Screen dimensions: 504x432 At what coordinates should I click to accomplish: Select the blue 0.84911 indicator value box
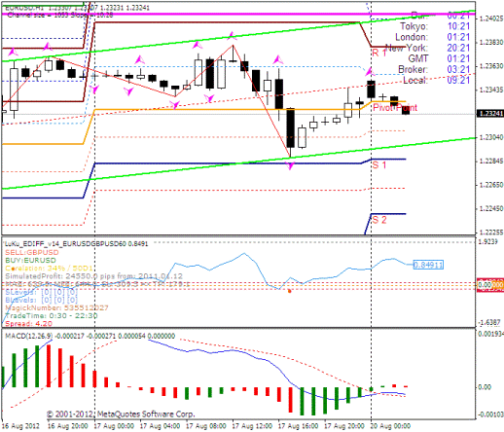point(428,265)
